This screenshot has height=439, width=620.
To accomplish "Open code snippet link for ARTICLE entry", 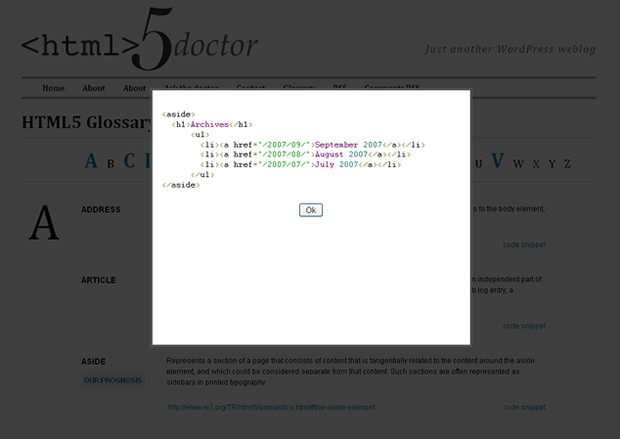I will coord(524,326).
